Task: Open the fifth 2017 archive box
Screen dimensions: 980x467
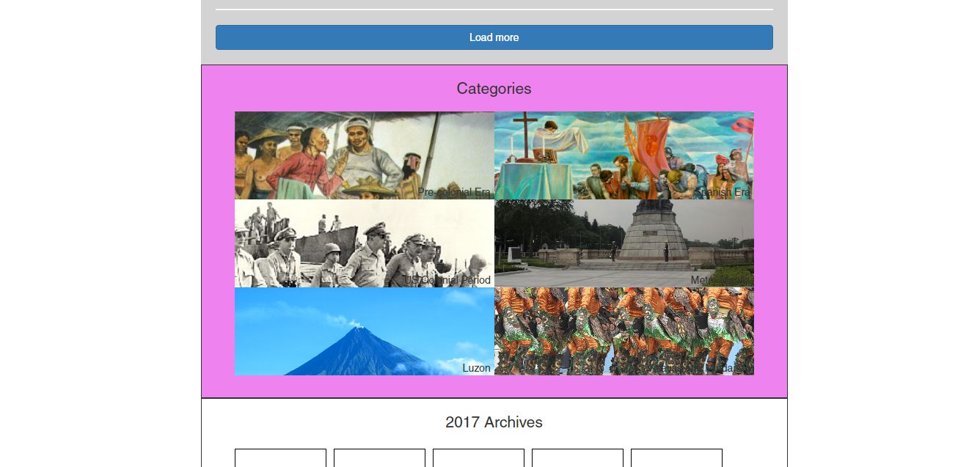Action: 676,458
